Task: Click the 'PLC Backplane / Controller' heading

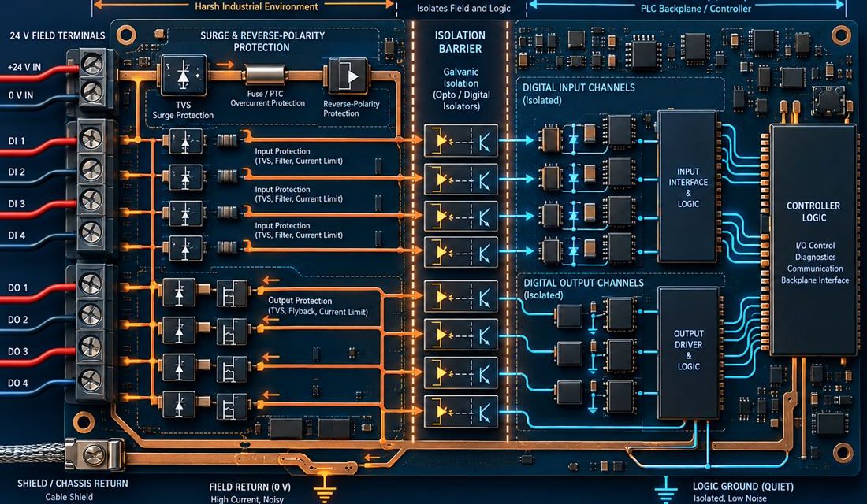Action: [696, 9]
